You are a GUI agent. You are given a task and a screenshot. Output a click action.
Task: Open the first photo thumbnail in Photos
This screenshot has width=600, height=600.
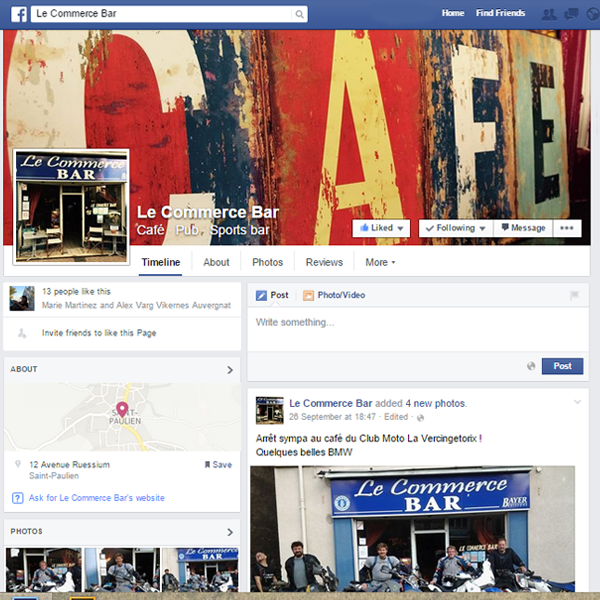point(44,570)
